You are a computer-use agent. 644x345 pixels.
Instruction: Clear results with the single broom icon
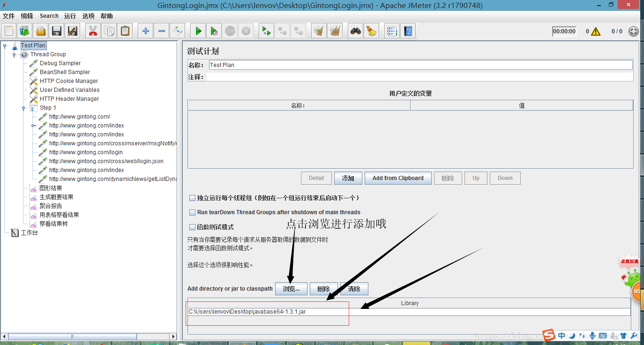(319, 31)
